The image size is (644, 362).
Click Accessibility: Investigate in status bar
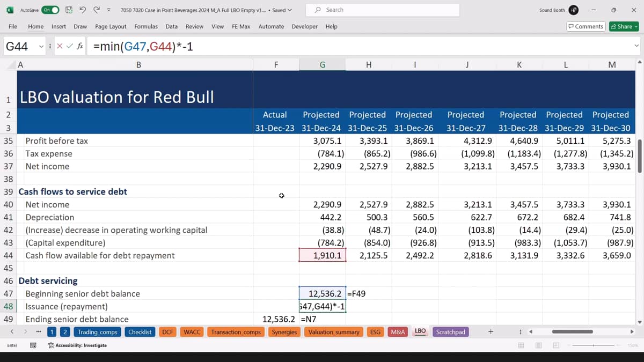(77, 345)
